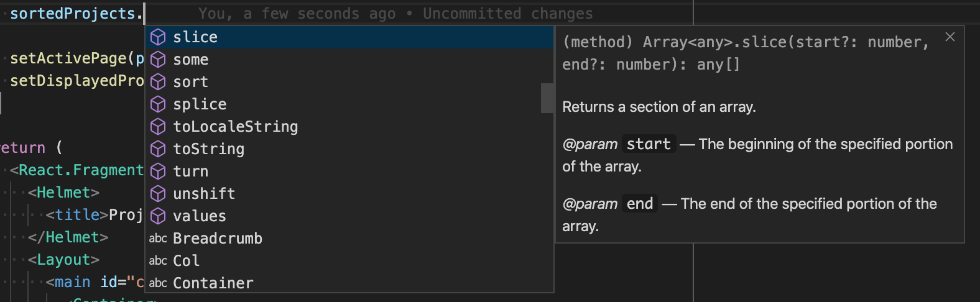
Task: Click the Uncommitted changes blame annotation
Action: (507, 14)
